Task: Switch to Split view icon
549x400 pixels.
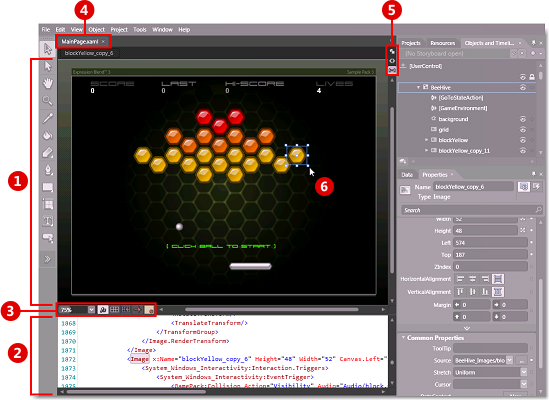Action: click(392, 70)
